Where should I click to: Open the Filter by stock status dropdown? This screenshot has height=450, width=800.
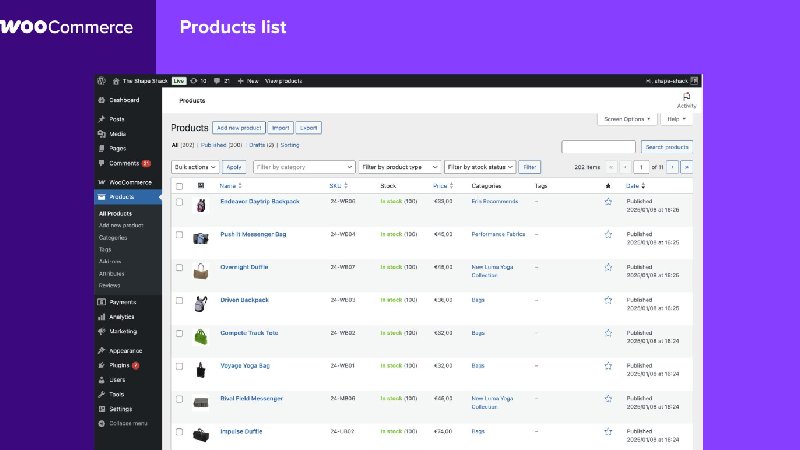[x=480, y=167]
